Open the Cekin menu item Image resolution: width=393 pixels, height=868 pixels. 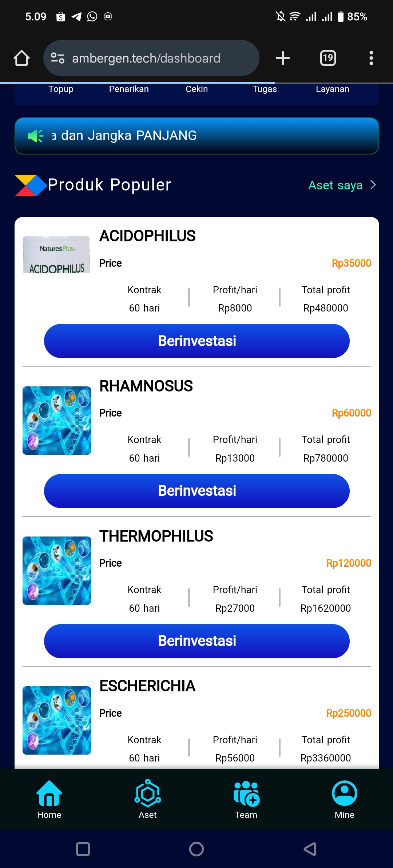point(196,89)
